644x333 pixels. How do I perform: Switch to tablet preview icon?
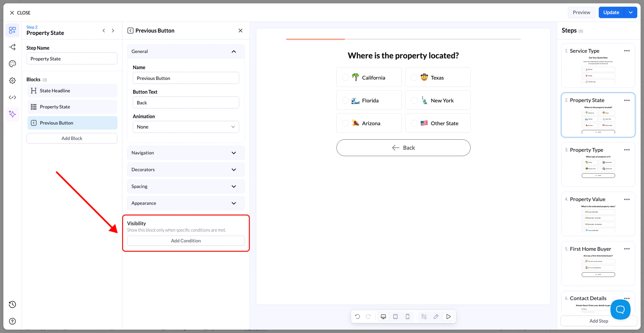pos(395,317)
